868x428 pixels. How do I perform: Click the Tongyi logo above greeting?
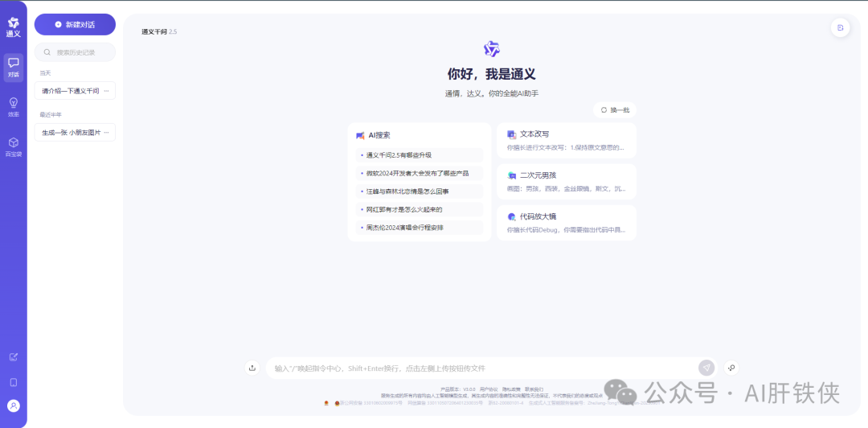492,49
